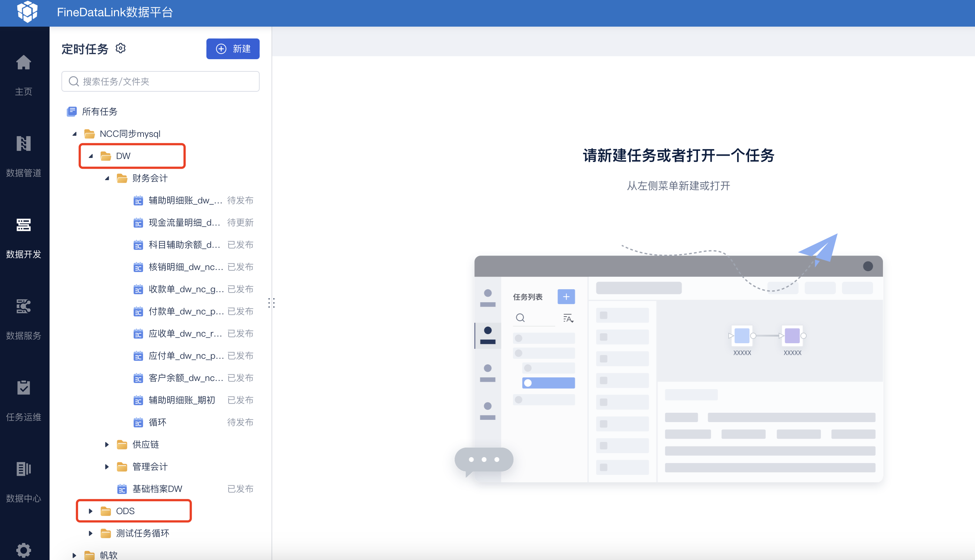Select 所有任务 at the tree top

pyautogui.click(x=99, y=112)
